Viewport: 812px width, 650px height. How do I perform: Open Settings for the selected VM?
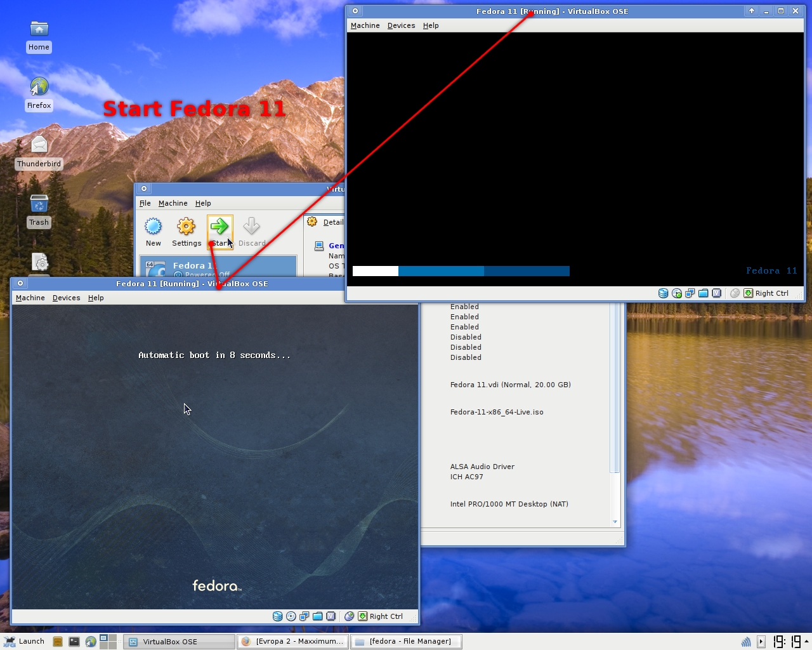pos(187,232)
